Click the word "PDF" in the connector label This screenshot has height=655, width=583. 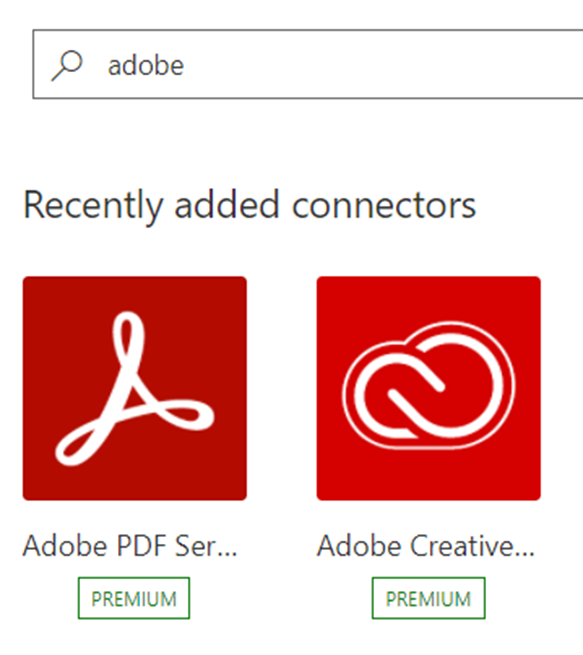point(142,546)
